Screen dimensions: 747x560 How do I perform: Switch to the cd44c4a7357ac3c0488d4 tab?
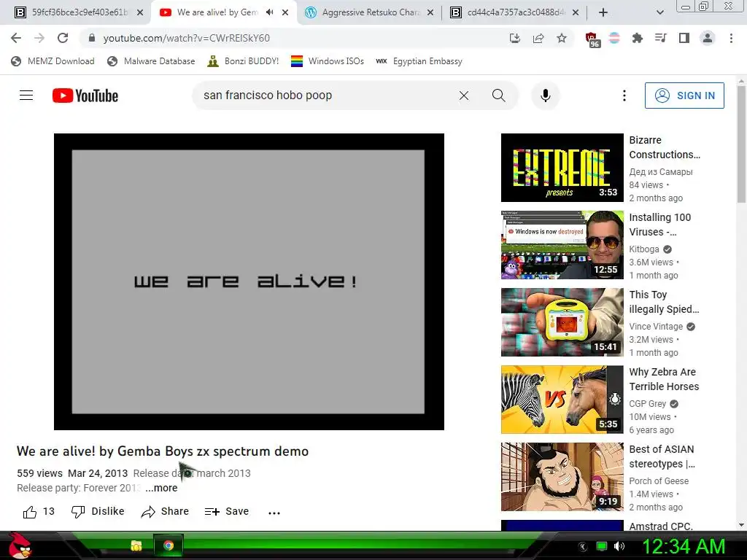coord(516,12)
